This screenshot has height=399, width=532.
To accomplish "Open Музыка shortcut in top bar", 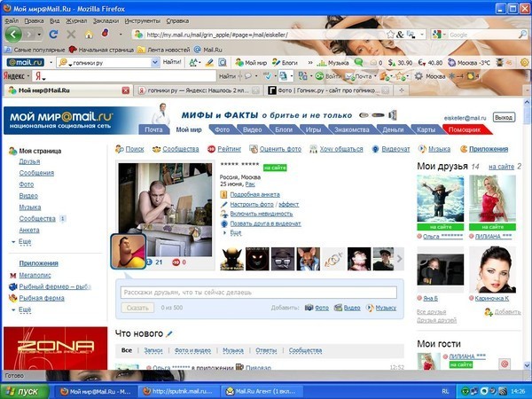I will point(434,149).
